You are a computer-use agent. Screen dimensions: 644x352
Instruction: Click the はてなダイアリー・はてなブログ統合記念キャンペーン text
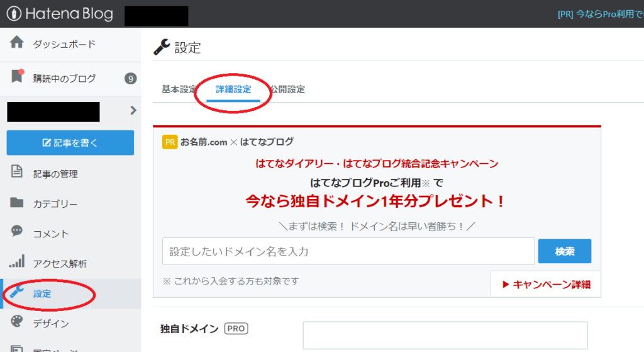coord(377,164)
